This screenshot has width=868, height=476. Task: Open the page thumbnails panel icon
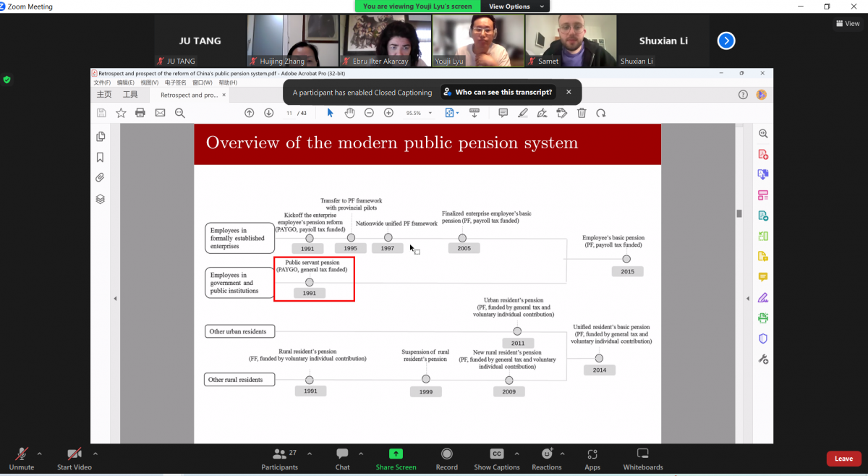pos(101,137)
